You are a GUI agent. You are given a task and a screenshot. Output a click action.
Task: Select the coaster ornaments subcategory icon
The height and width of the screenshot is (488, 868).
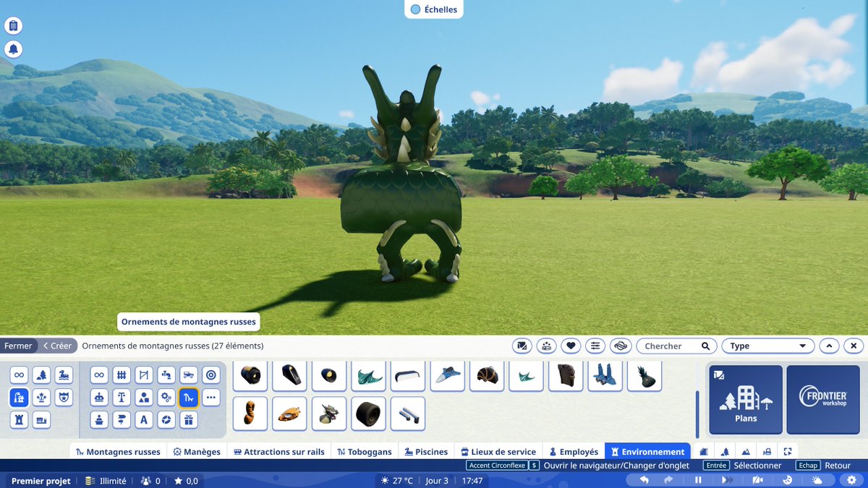click(189, 397)
